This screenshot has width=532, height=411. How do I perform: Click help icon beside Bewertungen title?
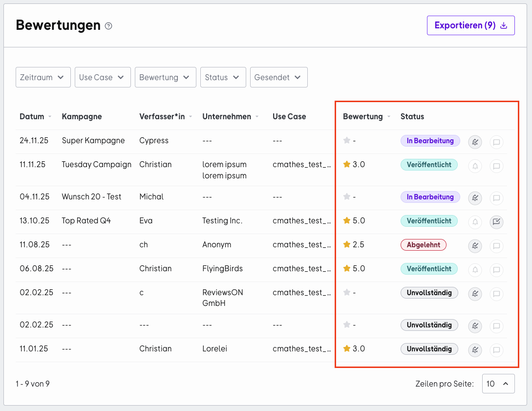(108, 26)
